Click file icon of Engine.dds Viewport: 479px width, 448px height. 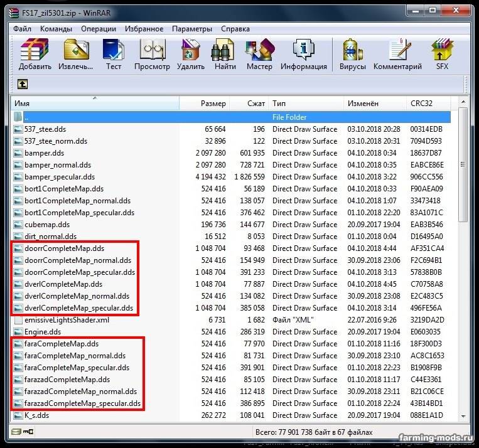(x=18, y=332)
